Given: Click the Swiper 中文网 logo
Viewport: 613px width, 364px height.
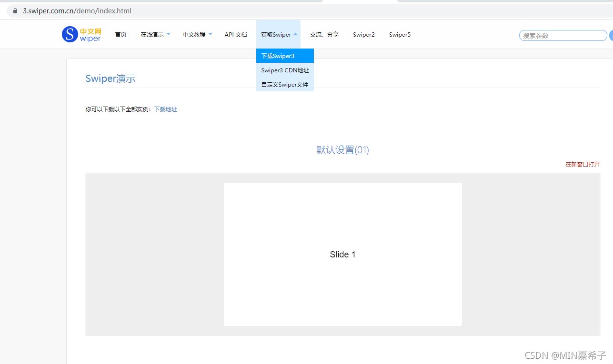Looking at the screenshot, I should [x=81, y=34].
